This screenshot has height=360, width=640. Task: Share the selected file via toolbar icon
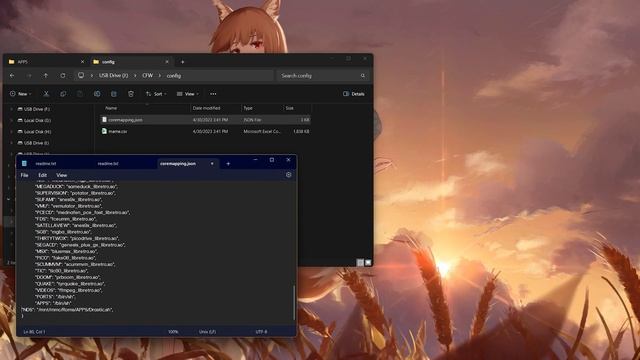[114, 94]
